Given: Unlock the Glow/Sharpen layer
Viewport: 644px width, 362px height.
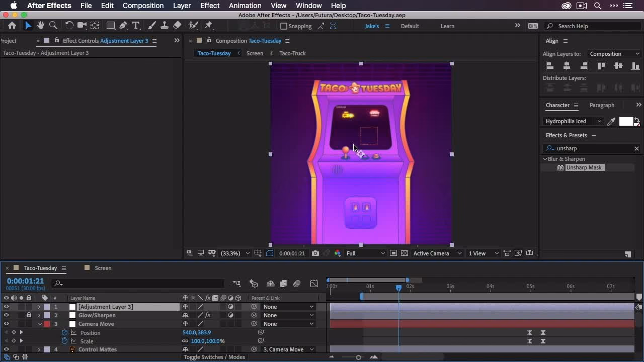Looking at the screenshot, I should coord(29,315).
